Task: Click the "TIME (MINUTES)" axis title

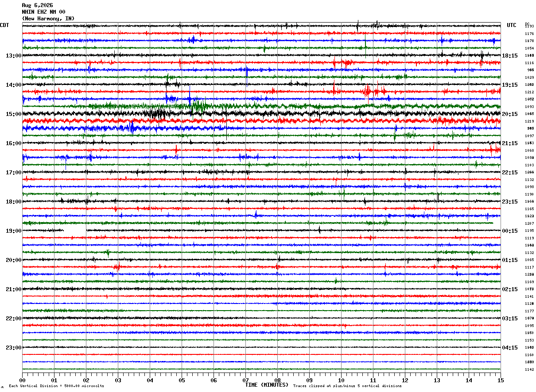Action: (267, 385)
